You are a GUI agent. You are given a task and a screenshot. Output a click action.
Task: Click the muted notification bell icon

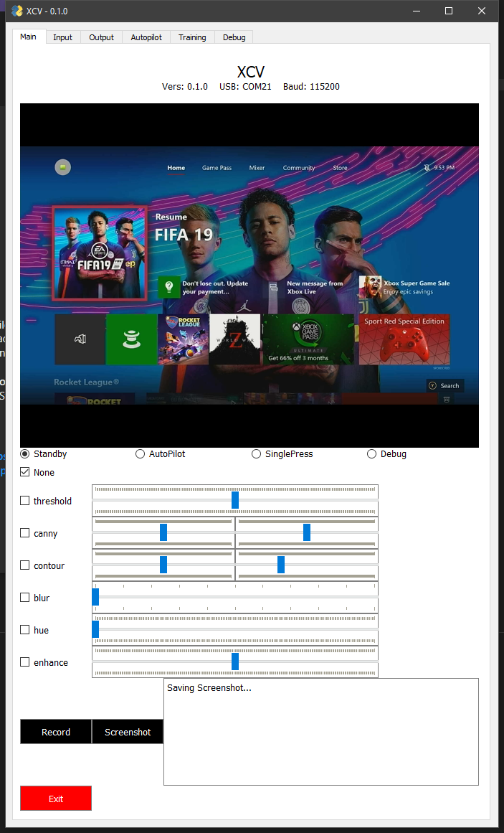click(427, 168)
